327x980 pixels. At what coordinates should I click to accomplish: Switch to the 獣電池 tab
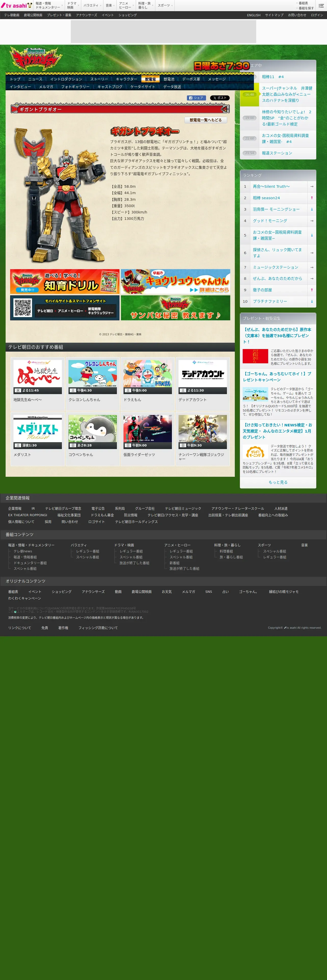pyautogui.click(x=169, y=79)
